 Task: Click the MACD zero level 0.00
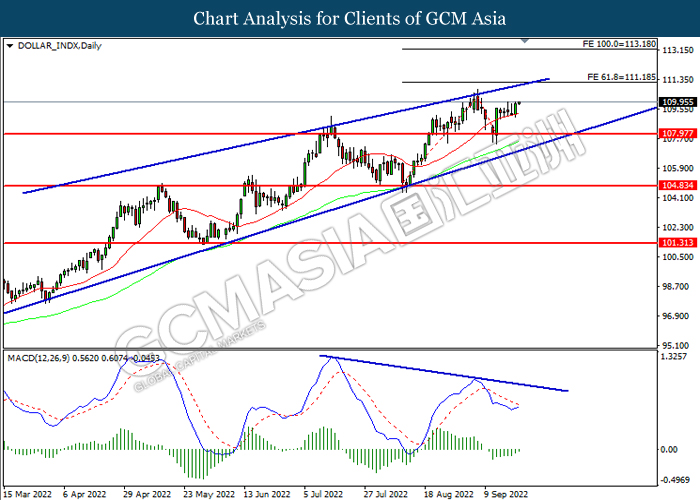(x=669, y=450)
